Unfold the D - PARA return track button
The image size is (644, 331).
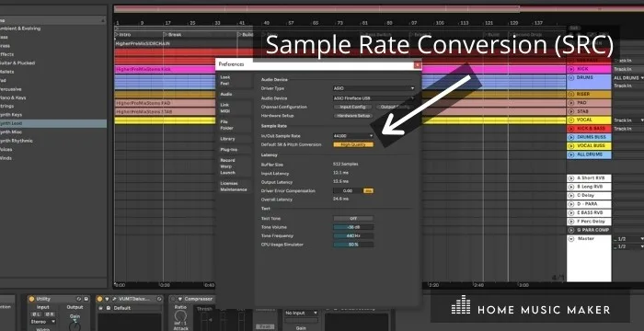(x=571, y=204)
